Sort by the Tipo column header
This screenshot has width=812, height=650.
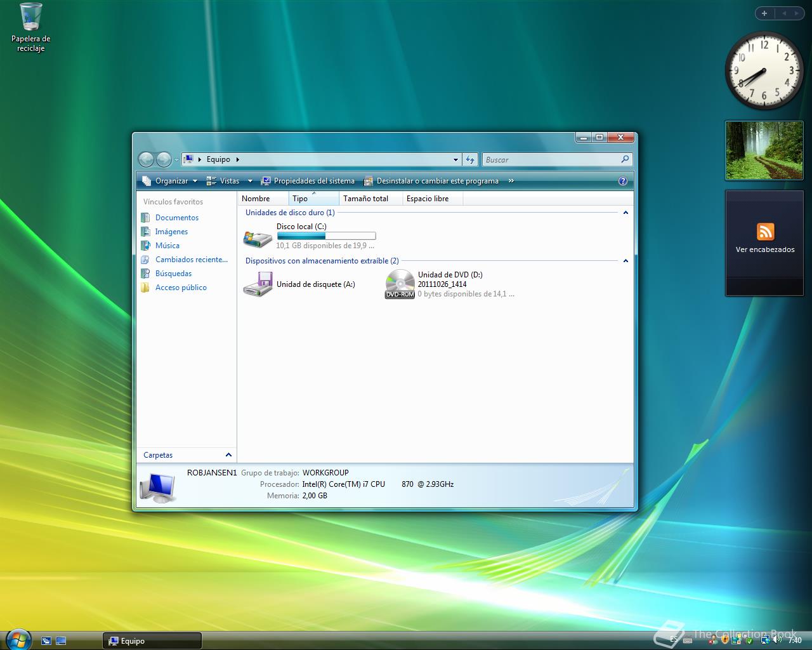[314, 199]
